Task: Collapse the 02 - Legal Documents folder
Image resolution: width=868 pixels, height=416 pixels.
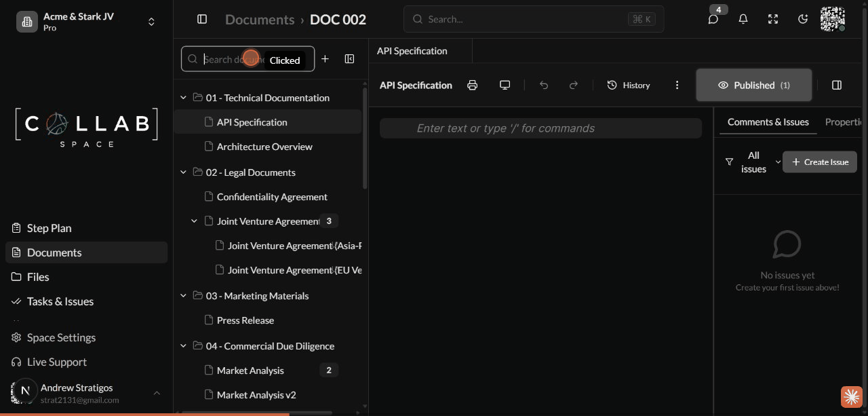Action: tap(183, 172)
